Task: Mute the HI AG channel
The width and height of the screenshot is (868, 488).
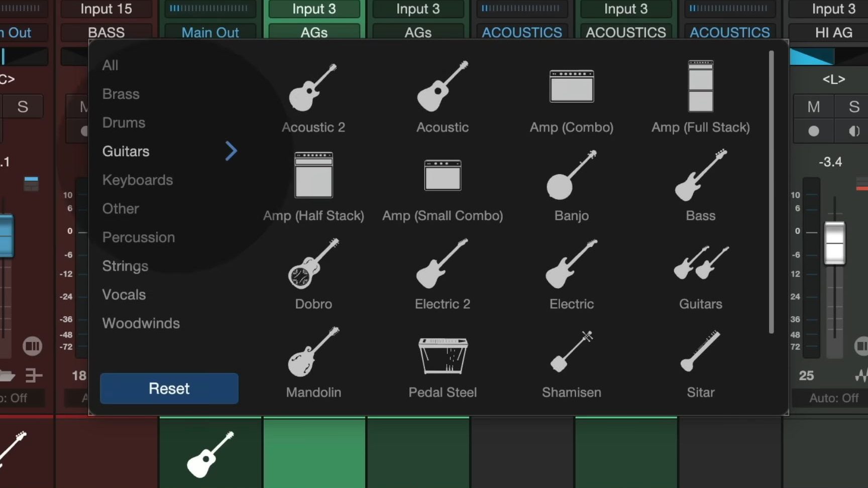Action: [x=813, y=106]
